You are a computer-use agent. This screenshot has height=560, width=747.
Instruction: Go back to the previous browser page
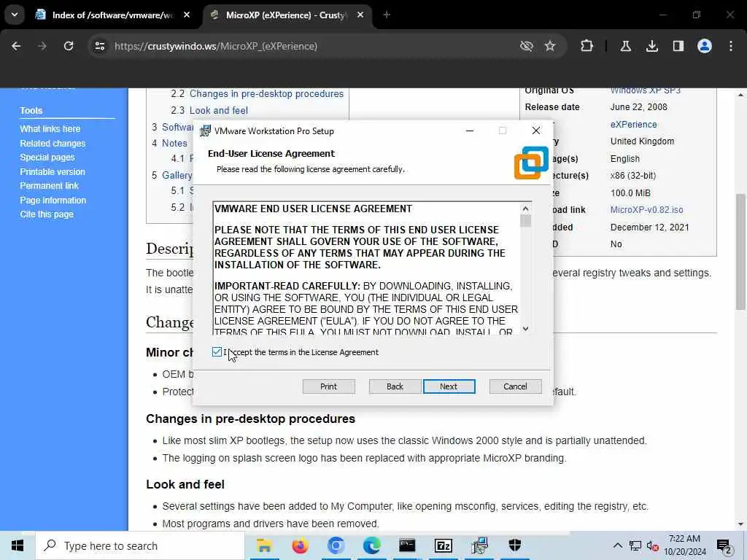(x=16, y=46)
